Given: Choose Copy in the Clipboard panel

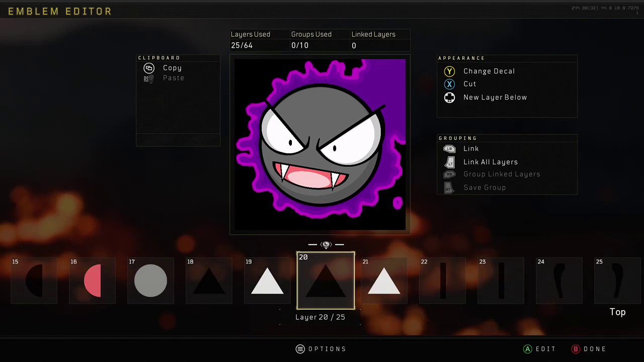Looking at the screenshot, I should (x=172, y=68).
